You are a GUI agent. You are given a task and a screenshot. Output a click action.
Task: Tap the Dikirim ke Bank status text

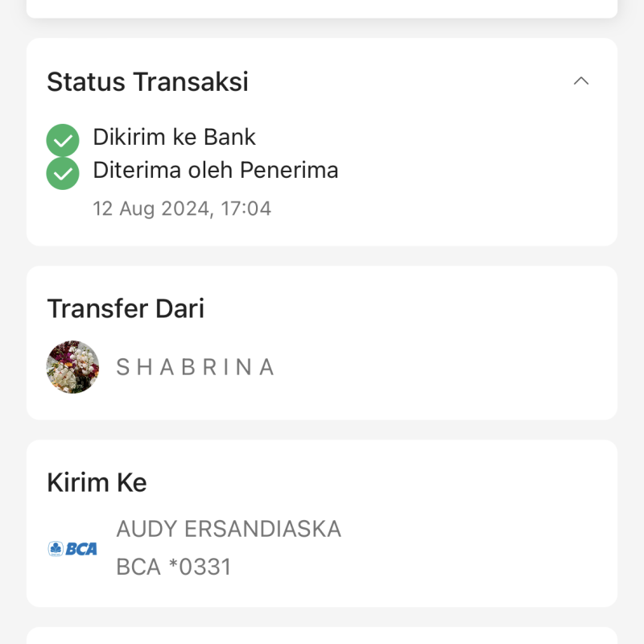coord(174,137)
